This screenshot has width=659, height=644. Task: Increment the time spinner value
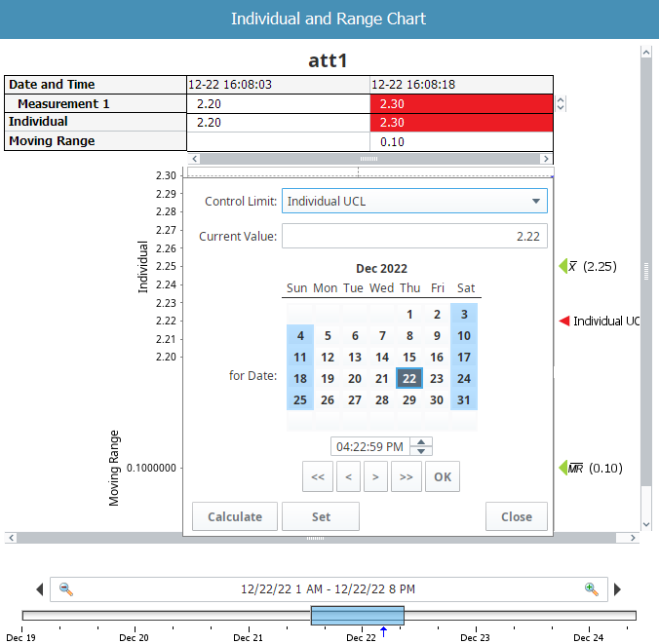pos(421,442)
